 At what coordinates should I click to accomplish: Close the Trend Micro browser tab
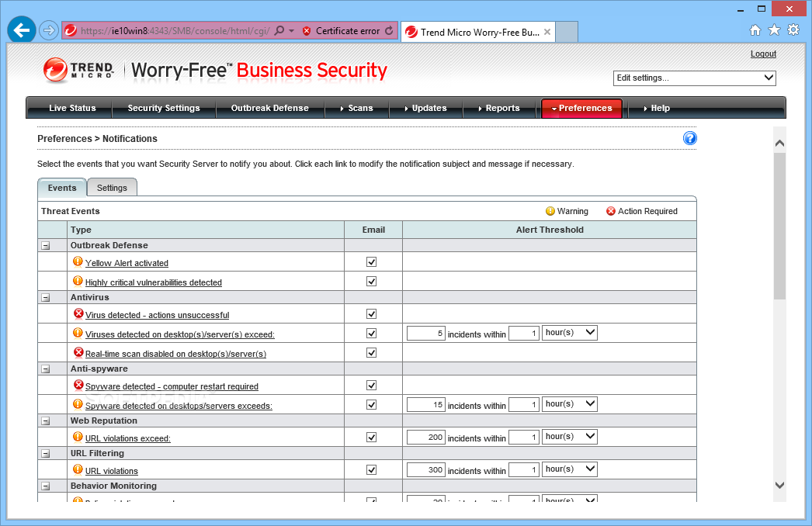click(547, 32)
